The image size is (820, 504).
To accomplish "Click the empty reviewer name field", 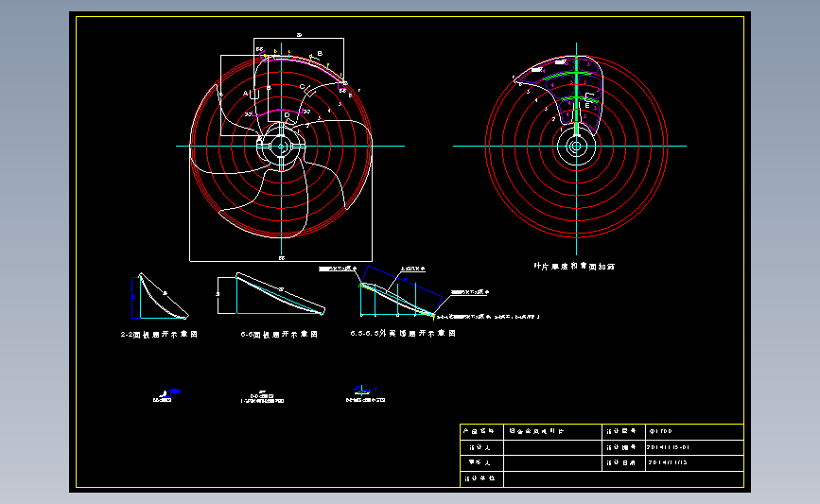I will click(x=552, y=463).
